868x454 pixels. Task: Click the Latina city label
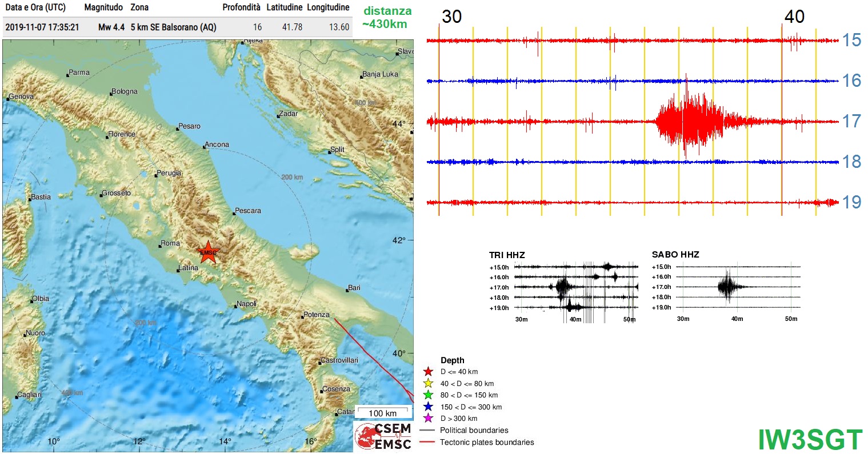click(x=188, y=268)
